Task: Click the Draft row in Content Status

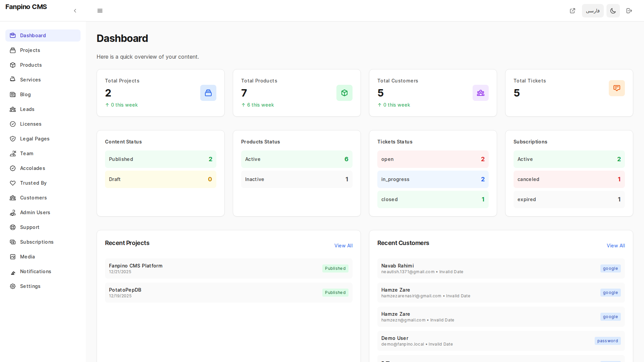Action: click(x=161, y=179)
